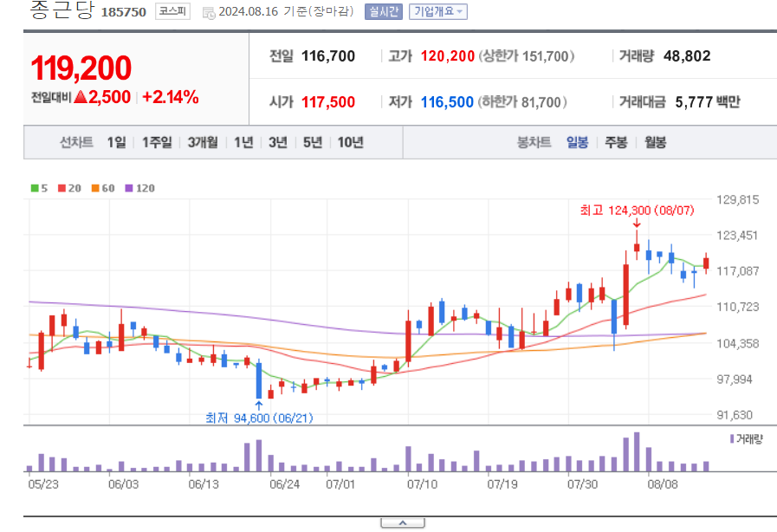
Task: Click the orange 60-day moving average swatch
Action: 95,188
